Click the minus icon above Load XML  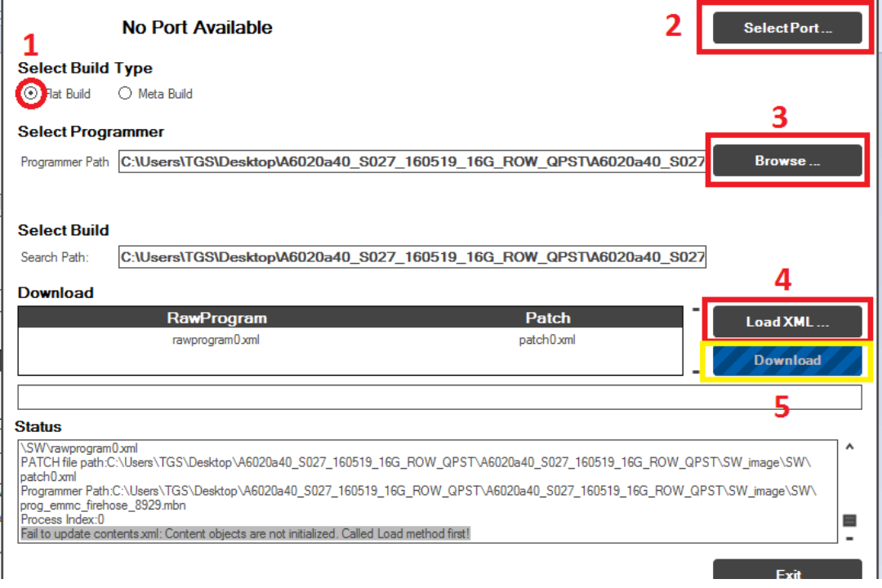point(696,310)
